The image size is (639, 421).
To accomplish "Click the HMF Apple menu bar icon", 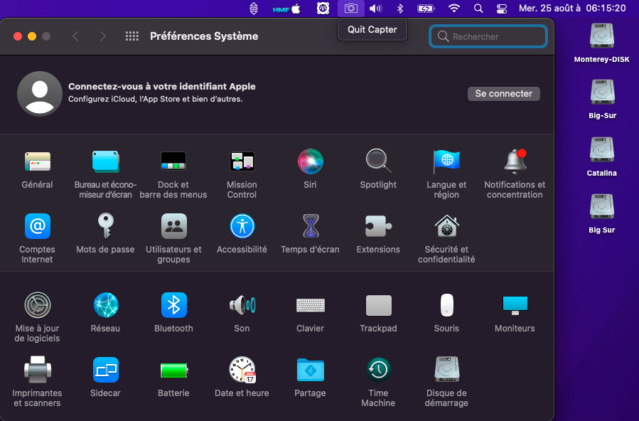I will 287,9.
